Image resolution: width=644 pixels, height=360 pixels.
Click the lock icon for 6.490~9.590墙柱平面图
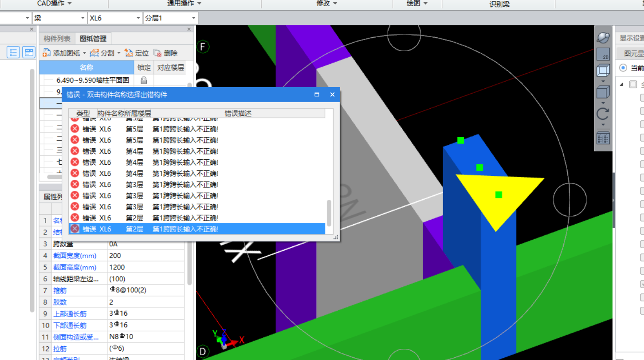click(x=144, y=80)
